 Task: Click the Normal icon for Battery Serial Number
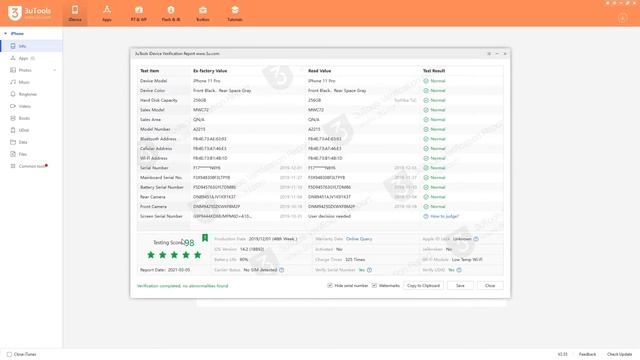point(426,187)
